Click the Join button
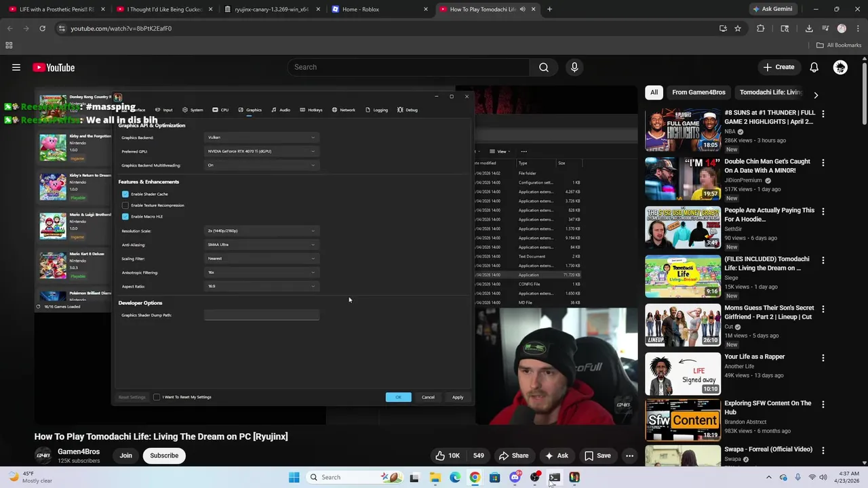Viewport: 868px width, 488px height. pos(126,455)
